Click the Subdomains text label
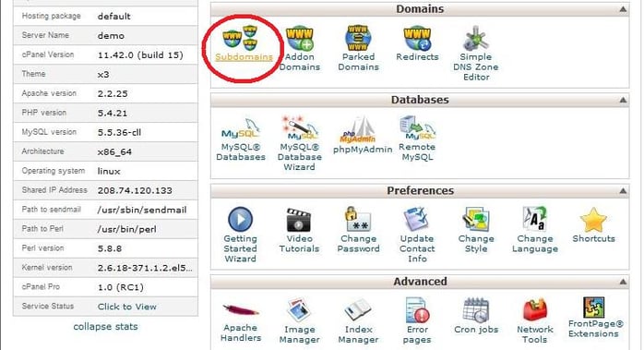The width and height of the screenshot is (644, 350). 244,56
